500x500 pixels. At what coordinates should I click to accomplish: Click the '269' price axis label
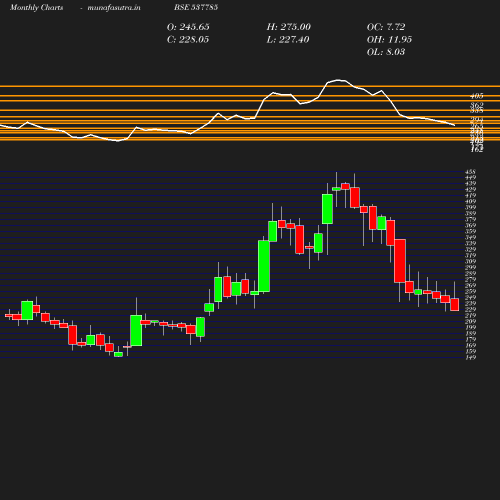click(470, 286)
